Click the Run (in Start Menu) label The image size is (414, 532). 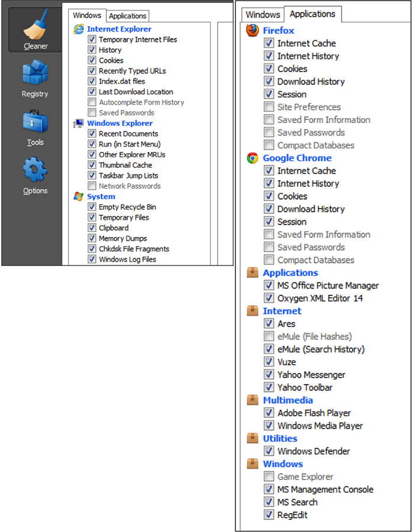130,144
